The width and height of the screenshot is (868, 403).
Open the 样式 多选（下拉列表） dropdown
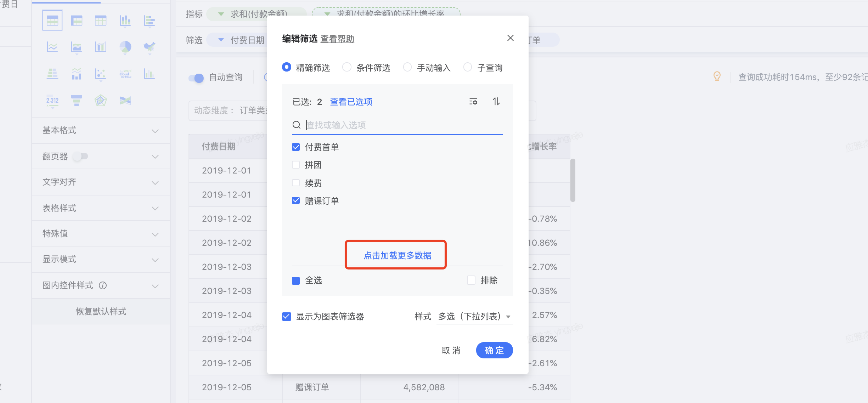click(x=474, y=316)
